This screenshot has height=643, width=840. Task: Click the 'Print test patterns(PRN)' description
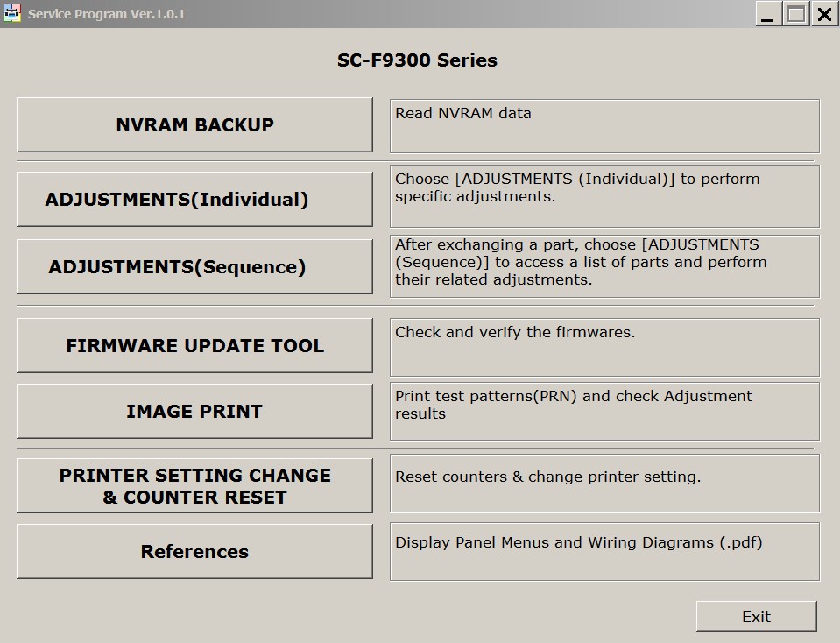point(573,405)
